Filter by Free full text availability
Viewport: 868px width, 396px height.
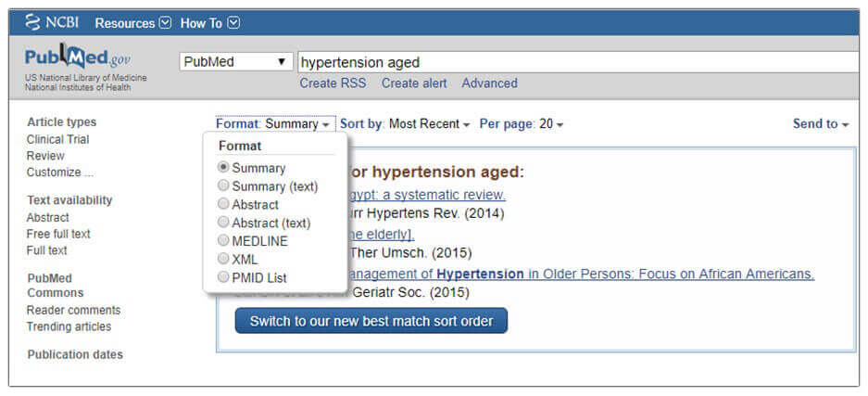(x=58, y=235)
